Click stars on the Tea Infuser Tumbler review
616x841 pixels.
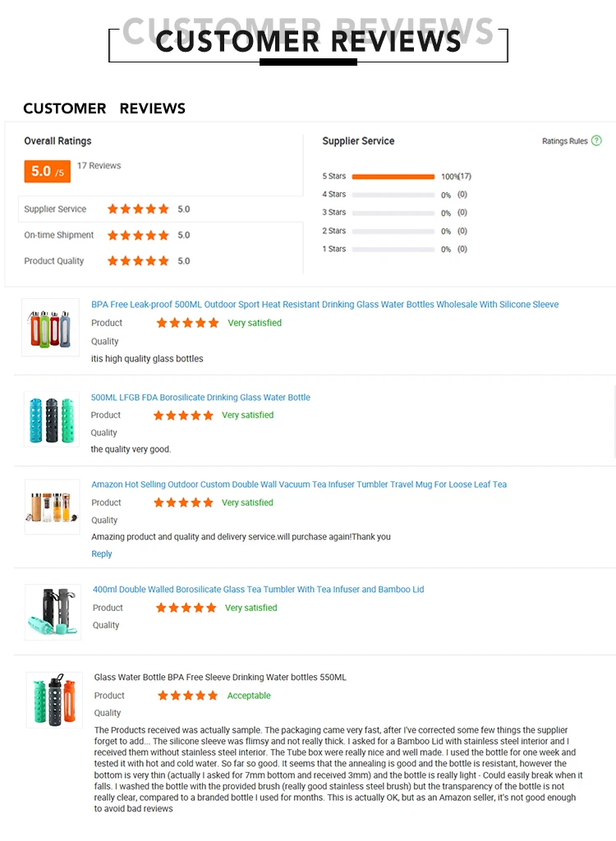point(183,503)
